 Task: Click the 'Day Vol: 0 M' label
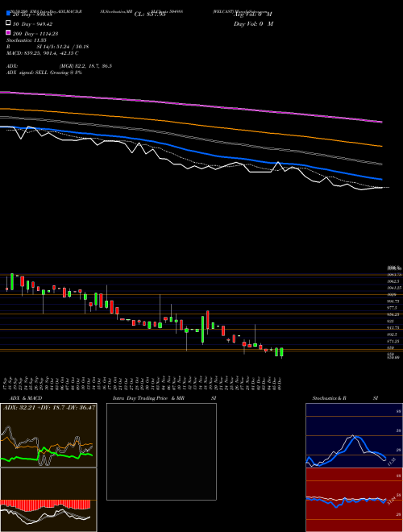253,23
